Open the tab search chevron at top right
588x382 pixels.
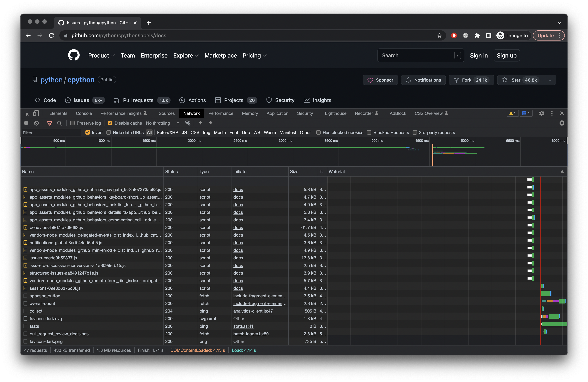(x=560, y=23)
